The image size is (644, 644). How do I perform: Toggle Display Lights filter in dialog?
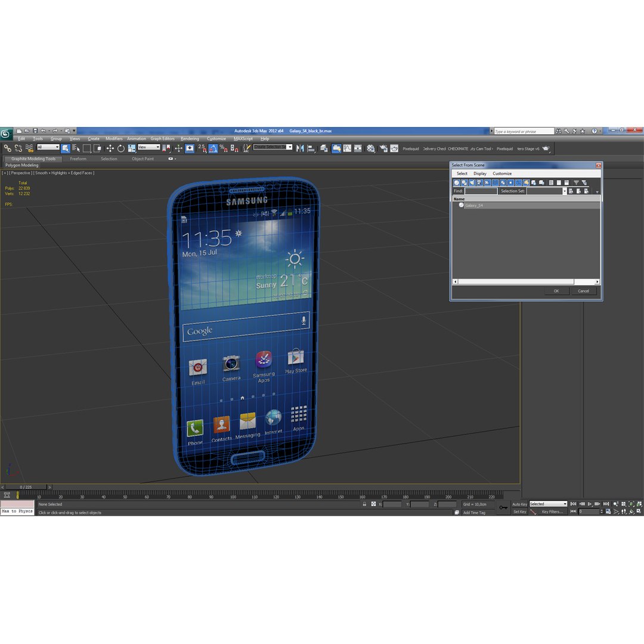472,183
